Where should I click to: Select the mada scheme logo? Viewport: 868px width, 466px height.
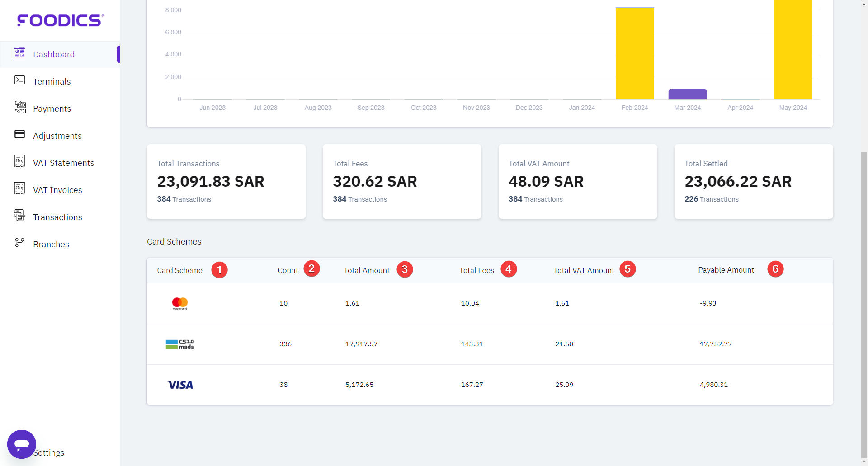tap(180, 344)
